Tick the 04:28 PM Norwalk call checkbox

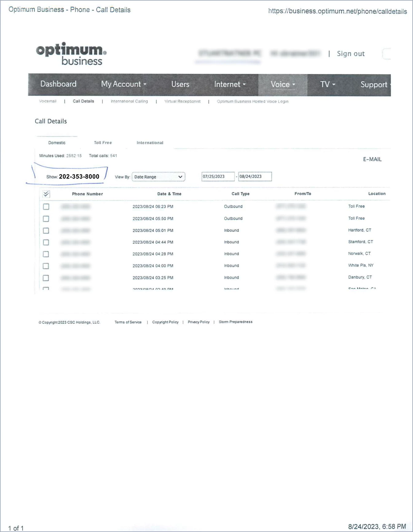(x=46, y=254)
